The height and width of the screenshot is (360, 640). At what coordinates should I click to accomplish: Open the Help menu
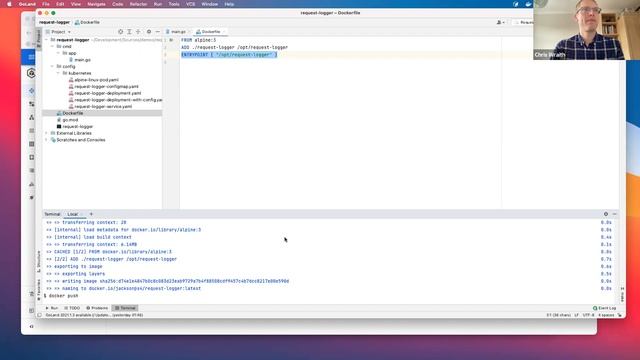pos(229,4)
